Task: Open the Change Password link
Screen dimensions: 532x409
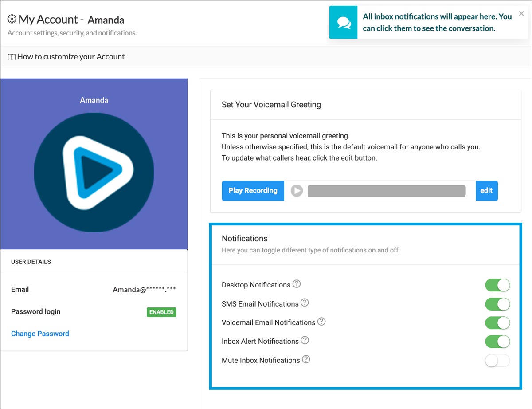Action: [40, 334]
